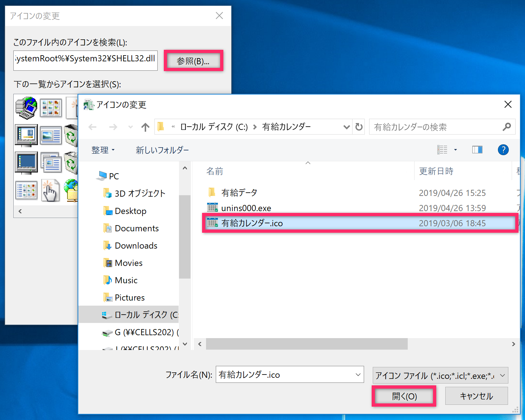Expand the address bar history dropdown
Viewport: 525px width, 420px height.
click(x=346, y=127)
